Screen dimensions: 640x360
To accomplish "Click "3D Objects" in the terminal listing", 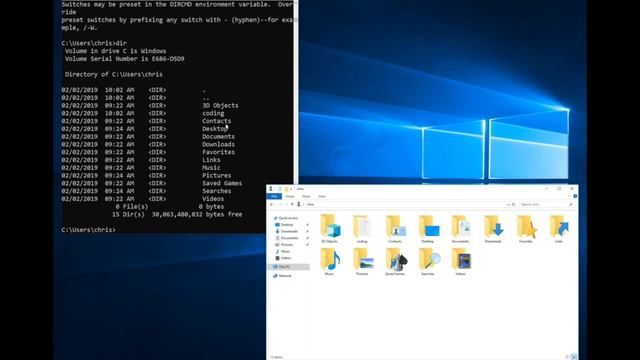I will pos(220,105).
